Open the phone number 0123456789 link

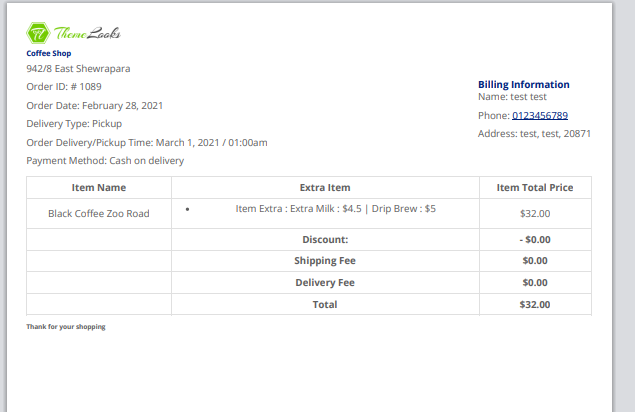click(540, 116)
